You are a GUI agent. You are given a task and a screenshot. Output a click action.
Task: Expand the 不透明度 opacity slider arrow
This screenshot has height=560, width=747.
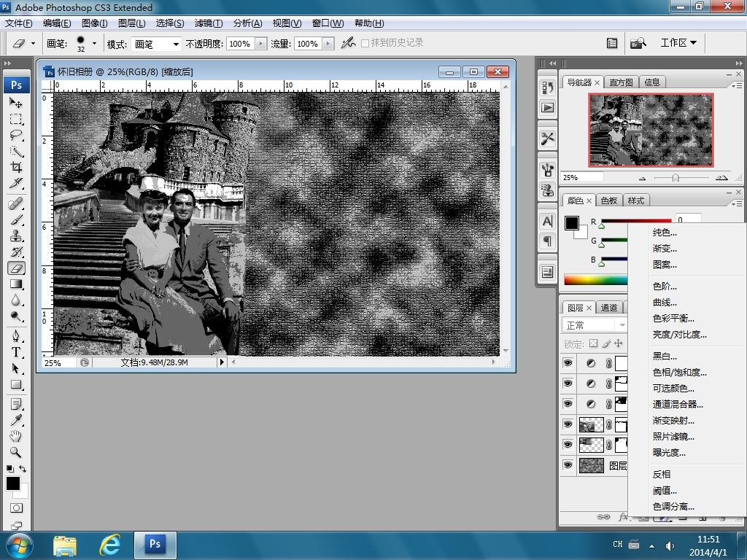pos(260,44)
